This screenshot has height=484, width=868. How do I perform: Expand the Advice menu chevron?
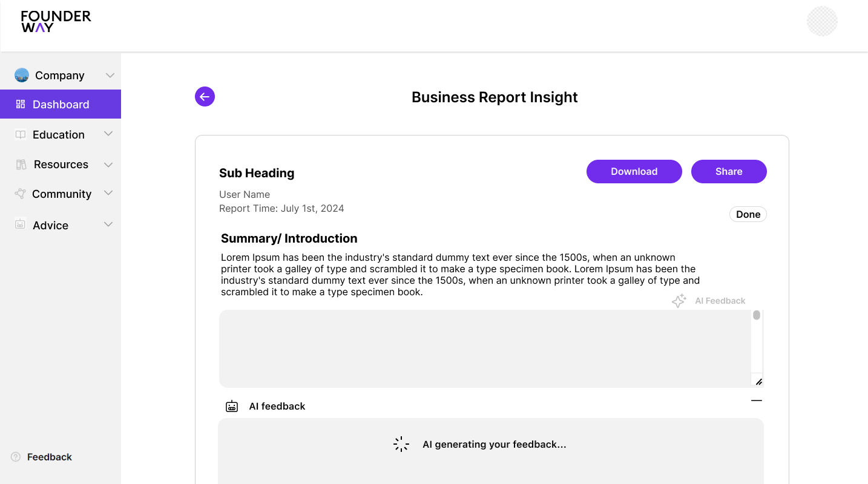(108, 224)
